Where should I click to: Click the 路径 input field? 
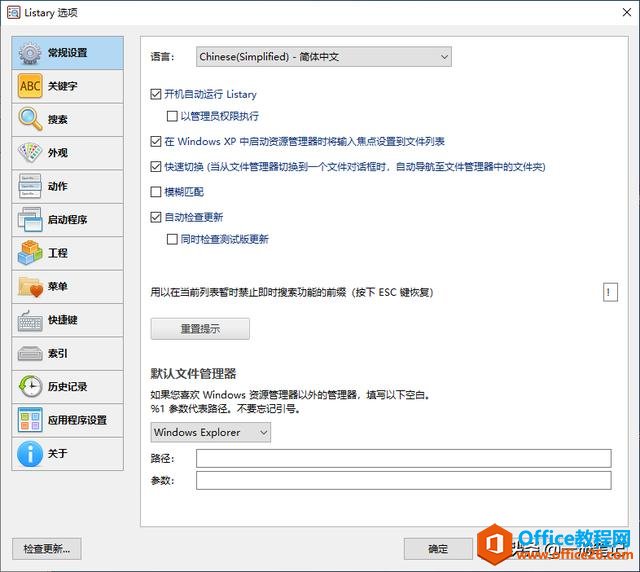[x=404, y=458]
